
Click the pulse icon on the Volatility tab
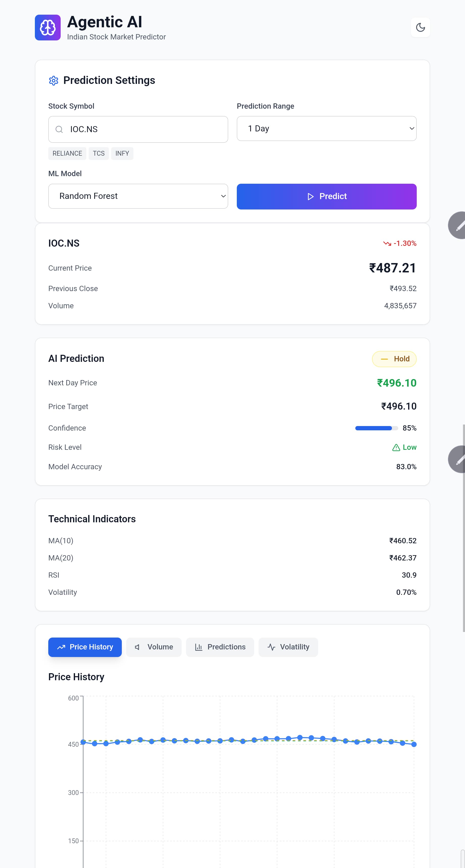(271, 647)
